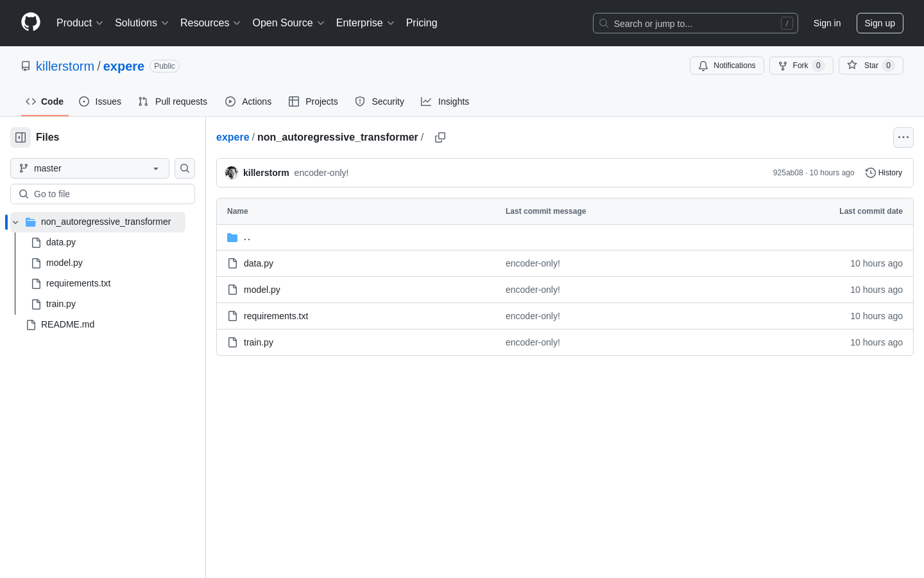This screenshot has width=924, height=578.
Task: Switch to the Actions tab
Action: click(248, 101)
